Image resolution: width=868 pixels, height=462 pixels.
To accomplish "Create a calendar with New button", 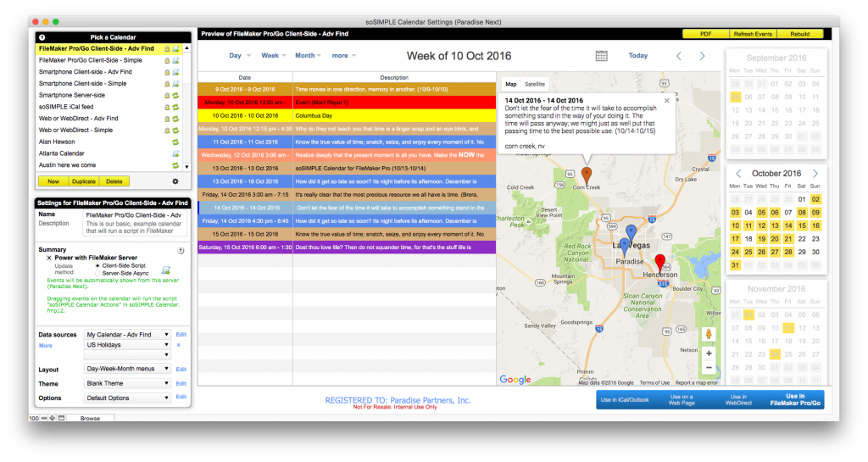I will coord(53,181).
